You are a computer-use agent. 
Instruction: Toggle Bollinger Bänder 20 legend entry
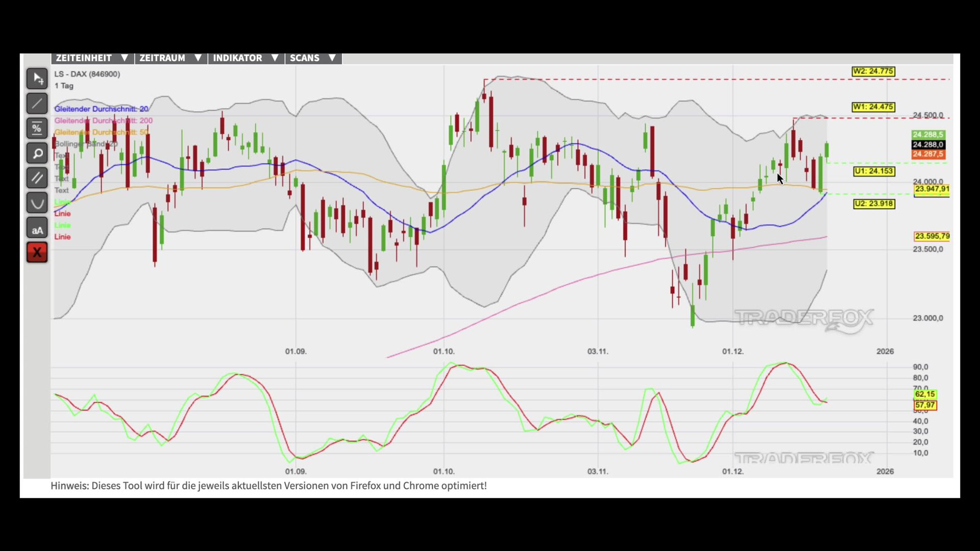point(86,144)
